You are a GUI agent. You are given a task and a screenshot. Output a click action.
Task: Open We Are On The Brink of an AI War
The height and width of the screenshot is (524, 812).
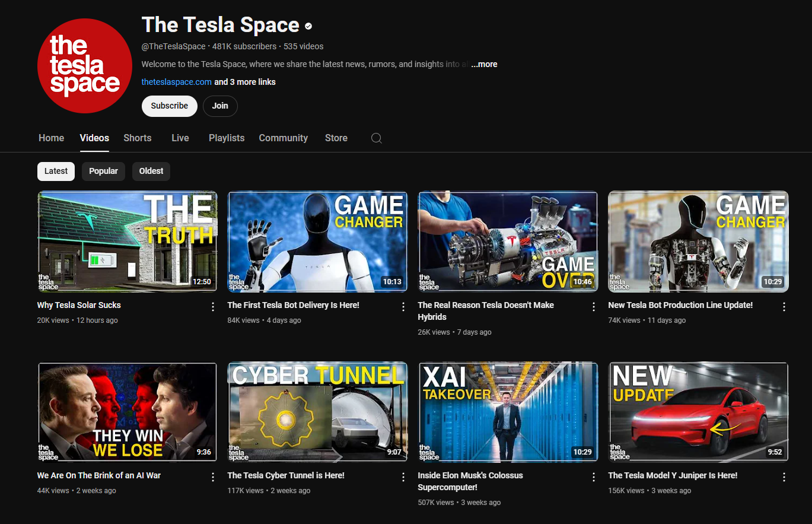click(x=99, y=475)
